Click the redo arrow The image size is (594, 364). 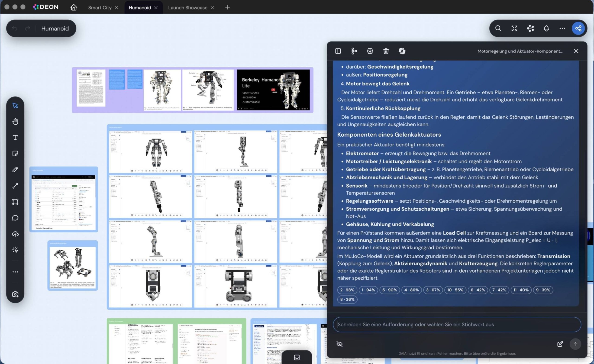click(x=27, y=29)
